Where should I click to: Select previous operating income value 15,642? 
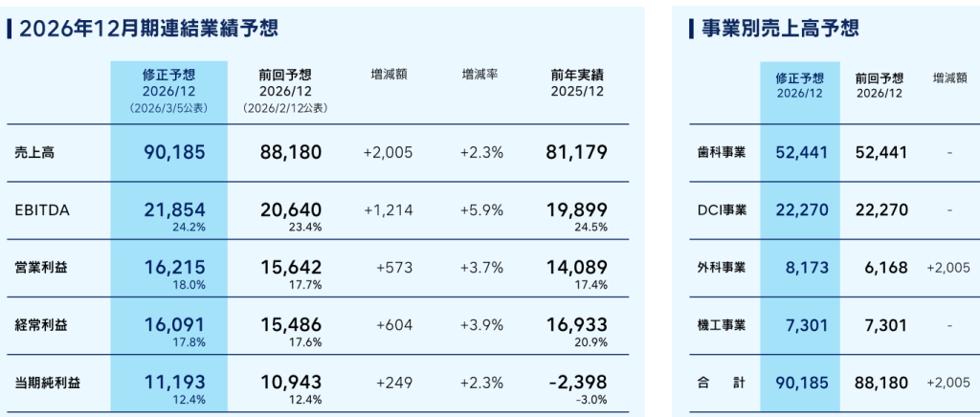click(290, 268)
